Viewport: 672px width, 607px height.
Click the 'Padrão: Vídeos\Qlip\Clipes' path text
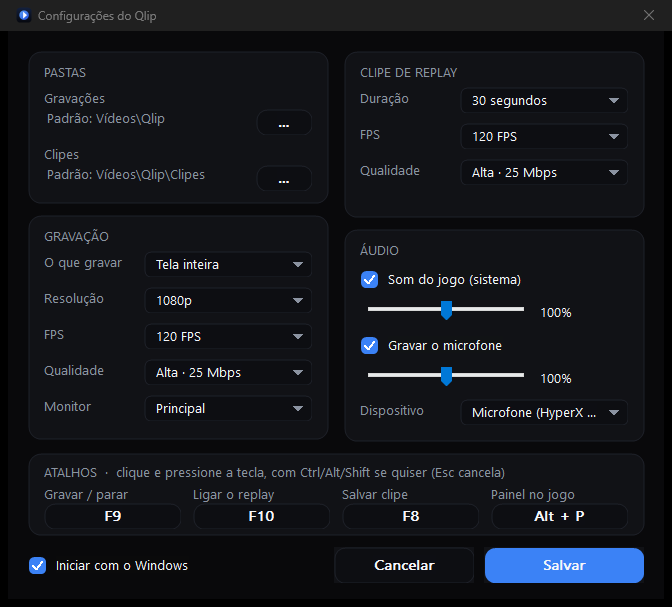point(126,175)
